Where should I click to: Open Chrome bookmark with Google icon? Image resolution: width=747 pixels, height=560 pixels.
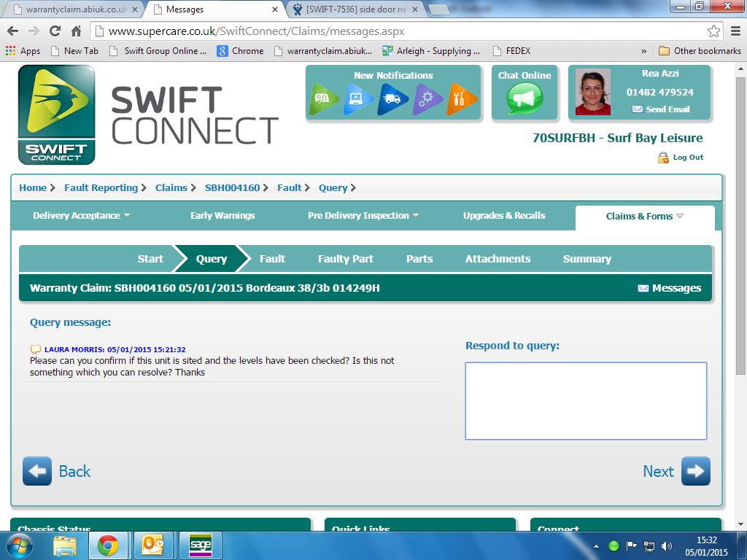240,51
